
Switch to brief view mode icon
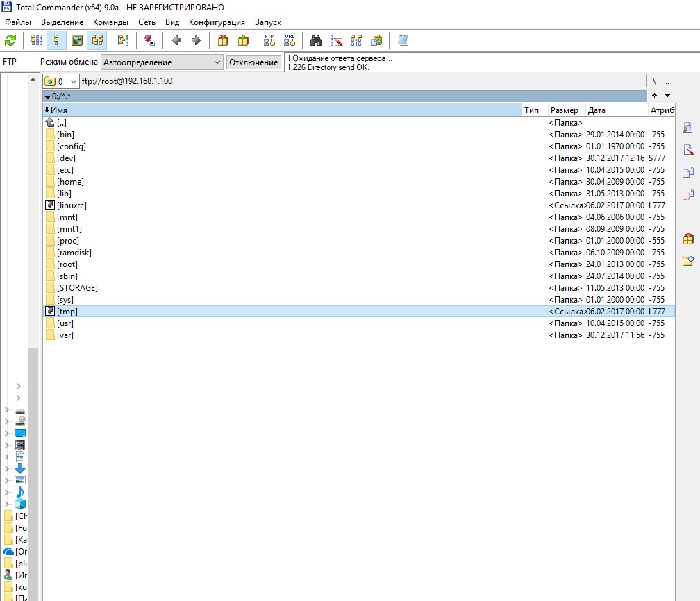pyautogui.click(x=37, y=41)
